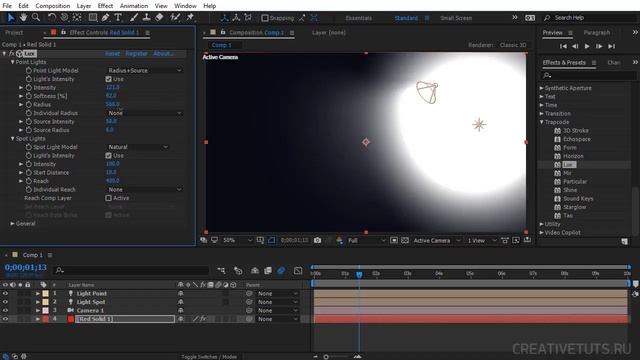Switch to the Project panel tab
The height and width of the screenshot is (360, 640).
(14, 33)
